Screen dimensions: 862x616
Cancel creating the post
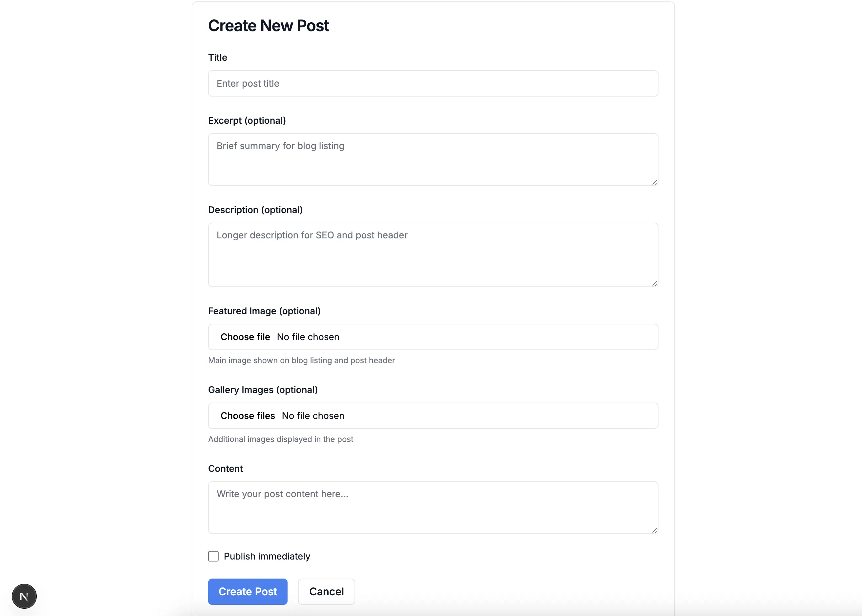click(x=326, y=591)
